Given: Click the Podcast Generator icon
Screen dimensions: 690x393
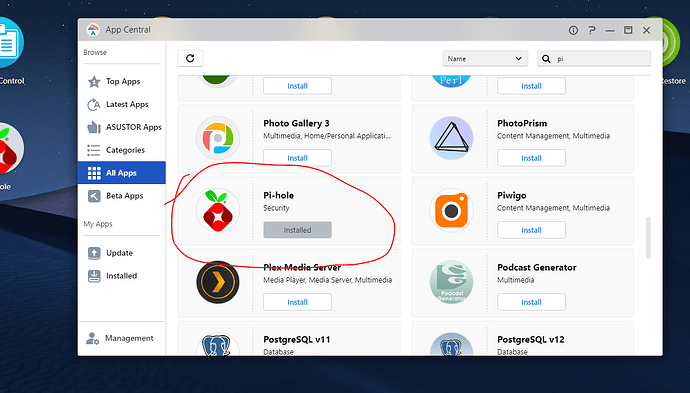Looking at the screenshot, I should pyautogui.click(x=451, y=282).
